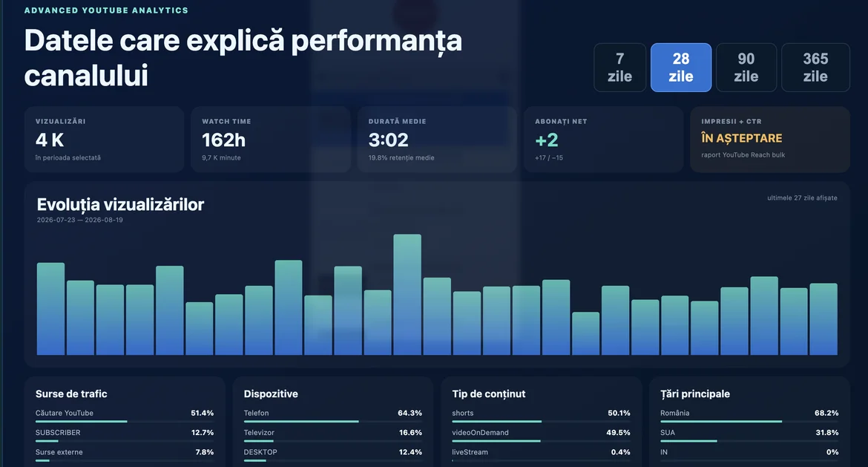This screenshot has width=868, height=467.
Task: Select the 28 zile period button
Action: click(681, 68)
